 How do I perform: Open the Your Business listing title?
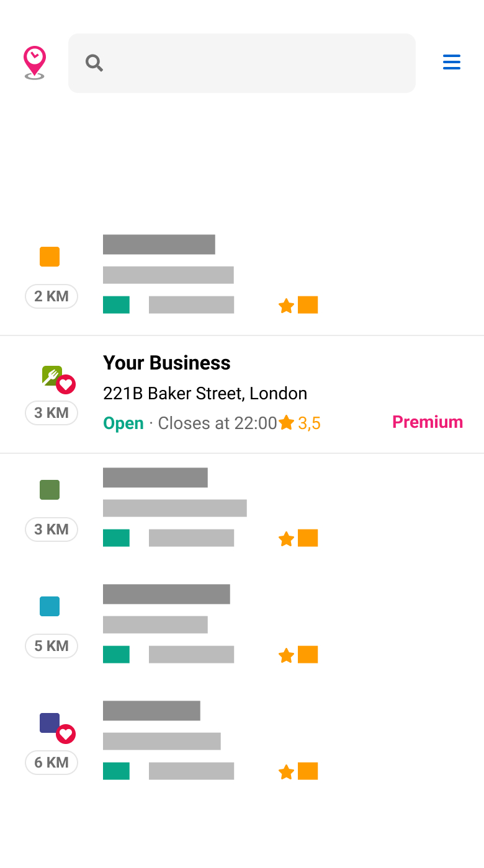[167, 363]
